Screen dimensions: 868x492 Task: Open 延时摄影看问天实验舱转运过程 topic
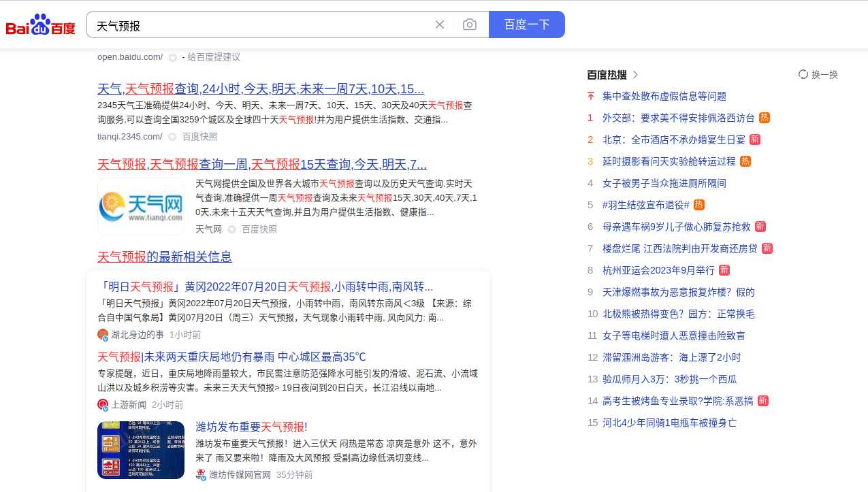click(x=669, y=161)
